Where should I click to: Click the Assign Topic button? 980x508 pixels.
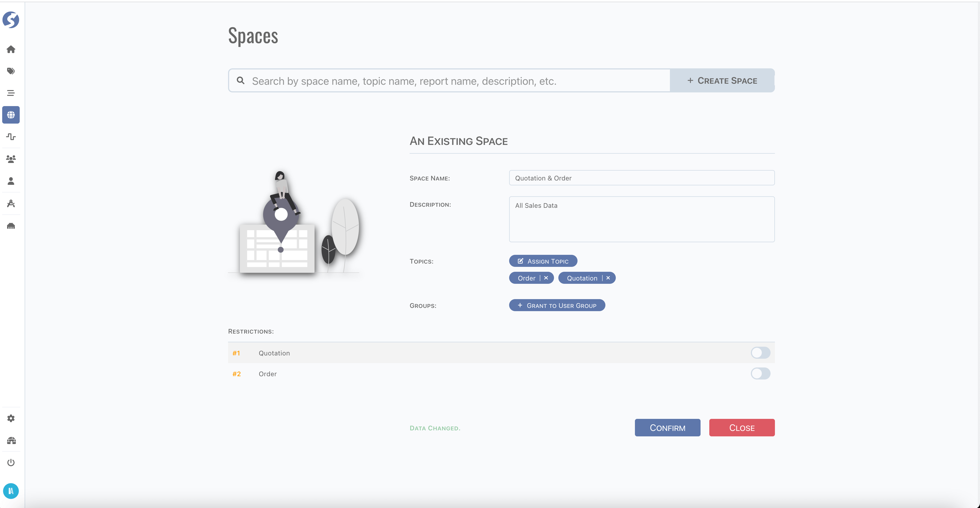pyautogui.click(x=543, y=261)
